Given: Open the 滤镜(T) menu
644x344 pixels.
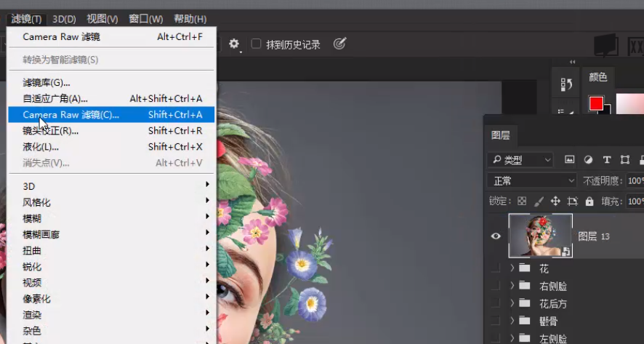Looking at the screenshot, I should (26, 19).
